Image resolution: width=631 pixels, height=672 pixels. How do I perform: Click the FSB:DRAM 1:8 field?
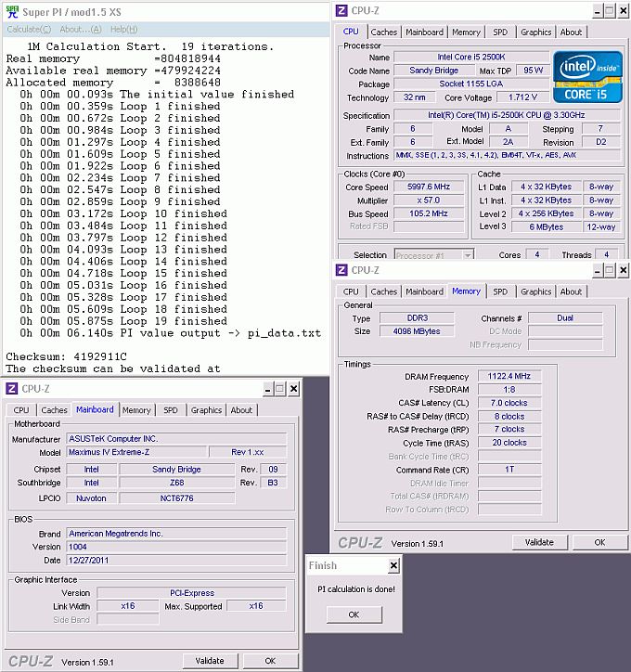click(509, 390)
